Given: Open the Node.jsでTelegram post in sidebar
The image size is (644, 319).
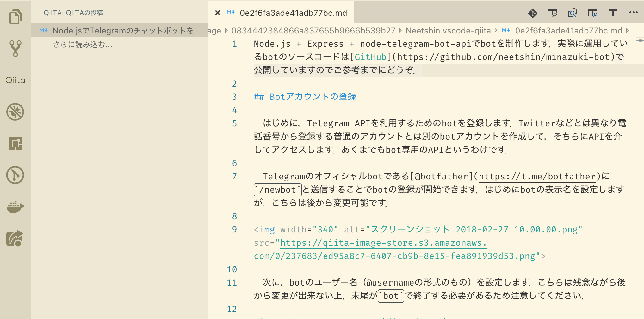Looking at the screenshot, I should click(120, 31).
